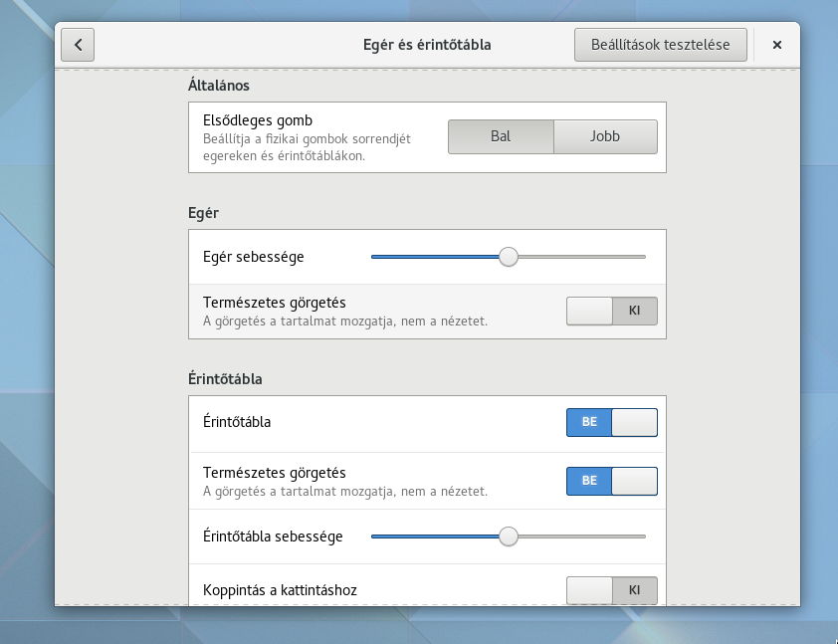
Task: Open Beállítások tesztelése
Action: (x=660, y=45)
